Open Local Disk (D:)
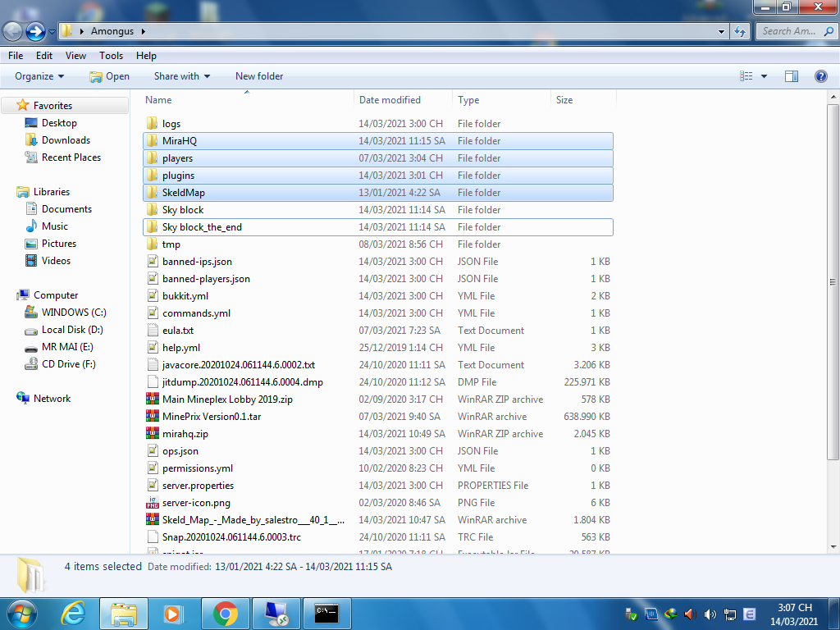This screenshot has width=840, height=630. pos(72,330)
